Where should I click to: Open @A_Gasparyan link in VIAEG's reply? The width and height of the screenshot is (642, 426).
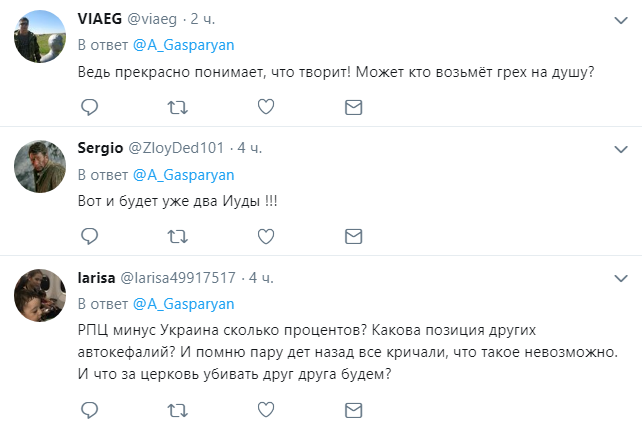click(x=183, y=45)
